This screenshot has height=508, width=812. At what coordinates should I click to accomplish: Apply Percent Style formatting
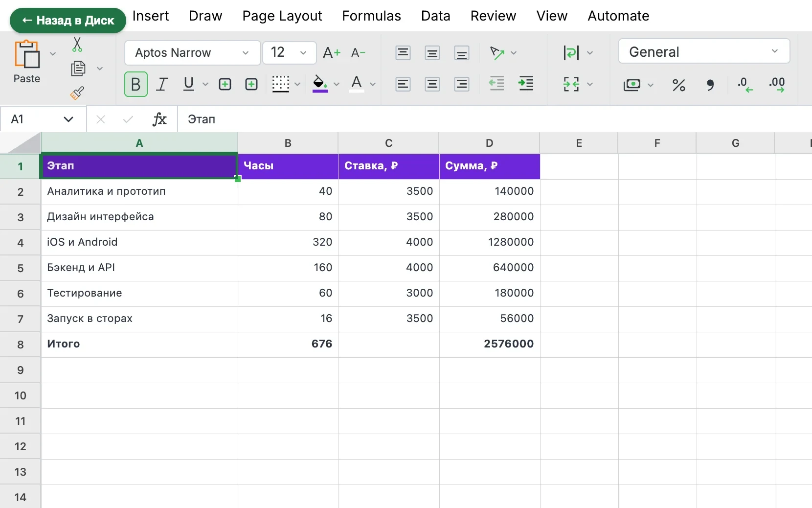point(679,85)
